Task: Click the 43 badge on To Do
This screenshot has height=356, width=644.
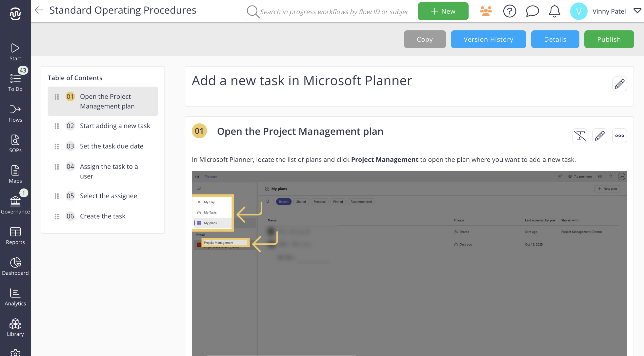Action: [x=23, y=70]
